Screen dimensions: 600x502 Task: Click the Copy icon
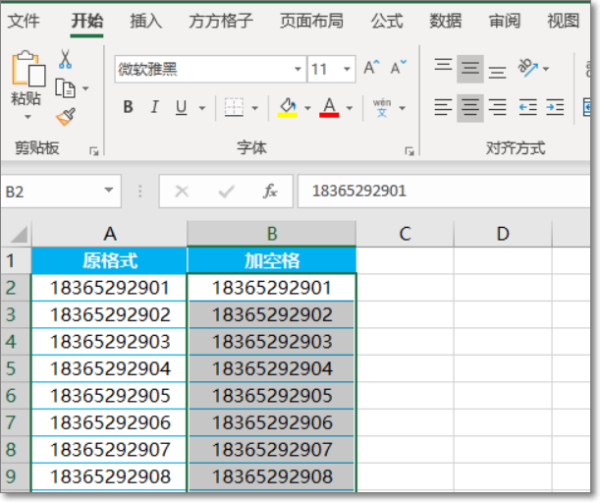(x=65, y=88)
